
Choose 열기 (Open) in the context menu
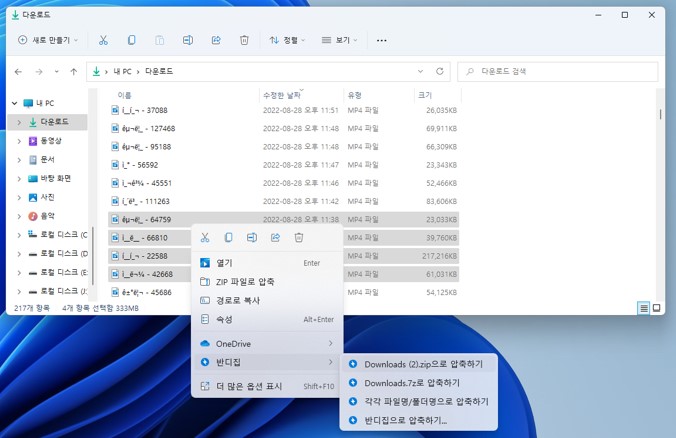point(267,263)
